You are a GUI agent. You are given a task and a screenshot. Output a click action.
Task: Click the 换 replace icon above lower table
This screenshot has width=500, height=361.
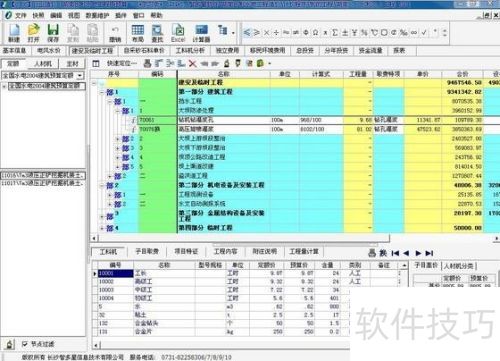tap(383, 253)
